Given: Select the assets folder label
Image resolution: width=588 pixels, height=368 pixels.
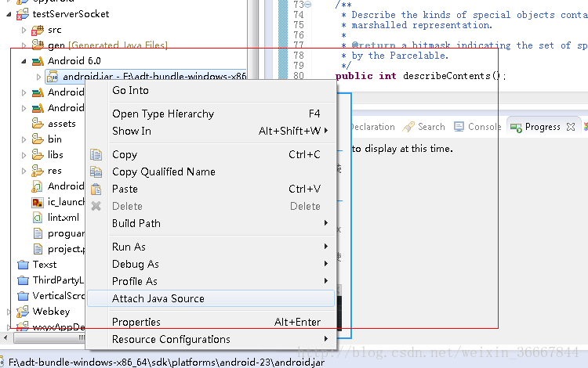Looking at the screenshot, I should pos(61,124).
